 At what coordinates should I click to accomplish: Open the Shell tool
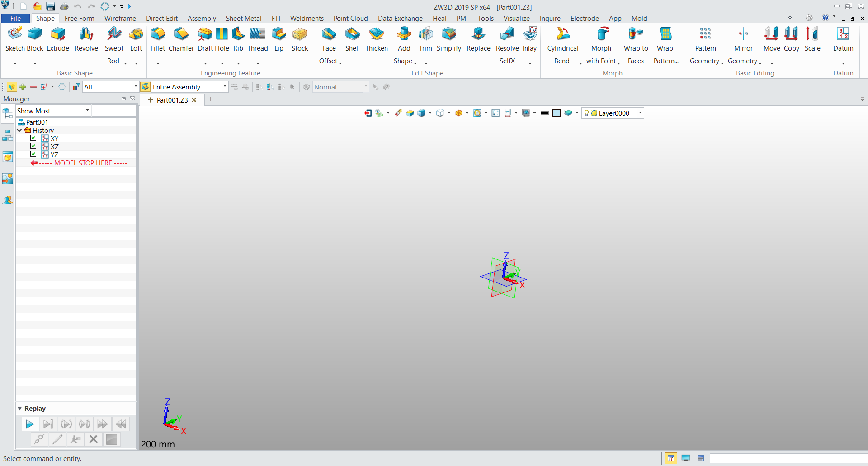click(352, 38)
